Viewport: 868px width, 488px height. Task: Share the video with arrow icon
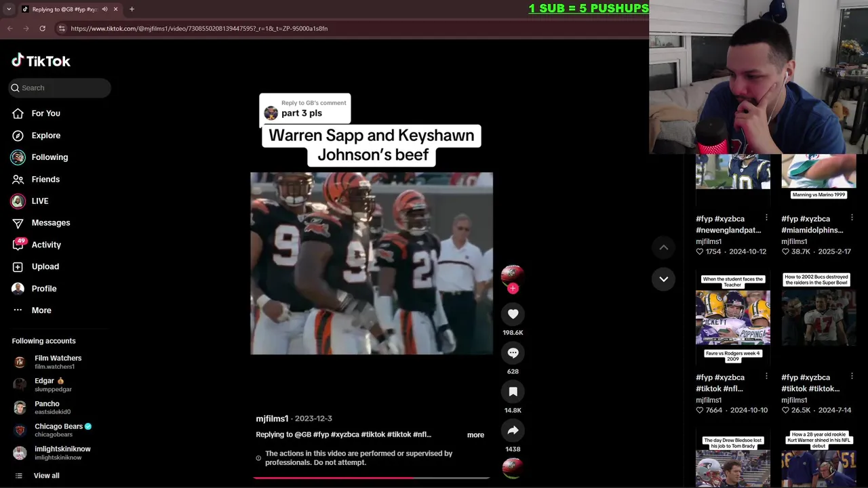pos(513,430)
